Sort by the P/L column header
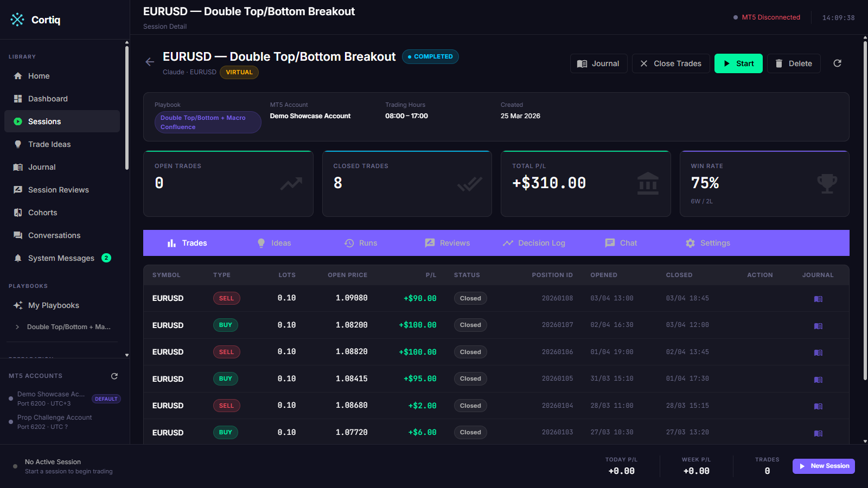Image resolution: width=868 pixels, height=488 pixels. point(431,275)
